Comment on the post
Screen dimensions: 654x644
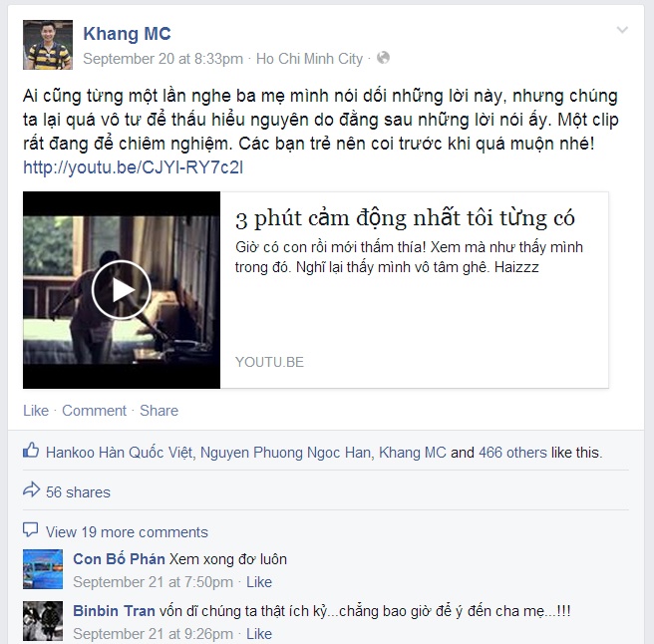tap(94, 411)
